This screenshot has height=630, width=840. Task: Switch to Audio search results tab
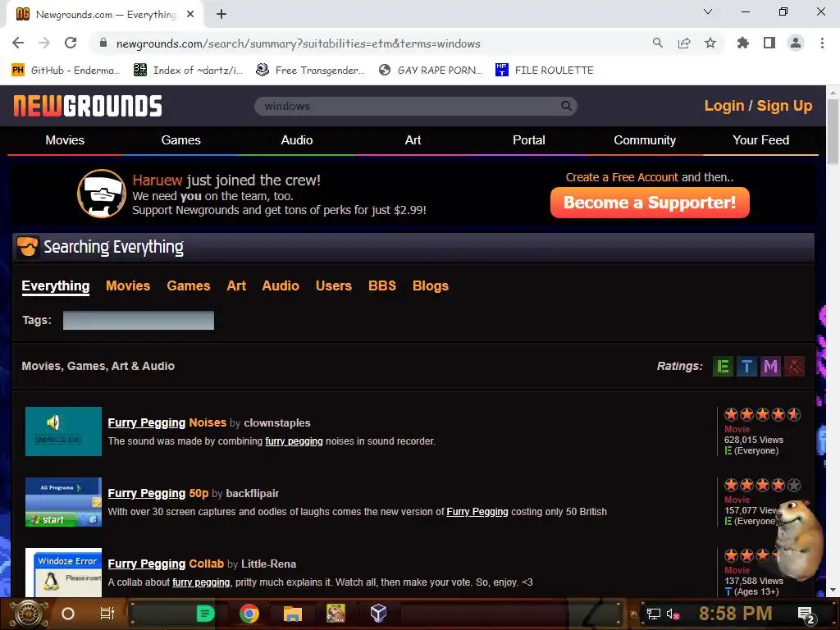281,285
